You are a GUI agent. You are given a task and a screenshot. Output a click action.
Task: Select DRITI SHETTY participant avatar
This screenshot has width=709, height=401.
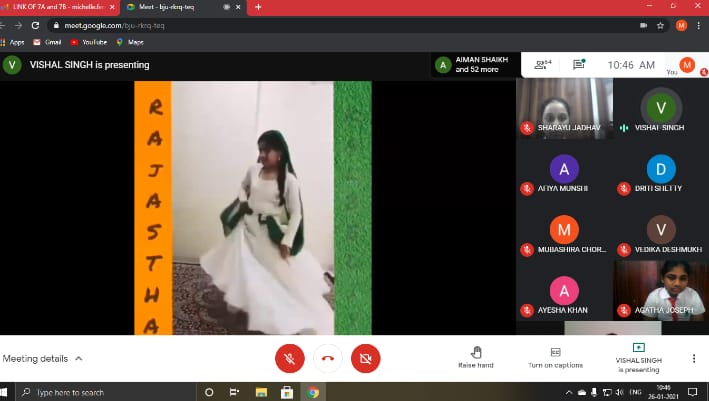[661, 169]
